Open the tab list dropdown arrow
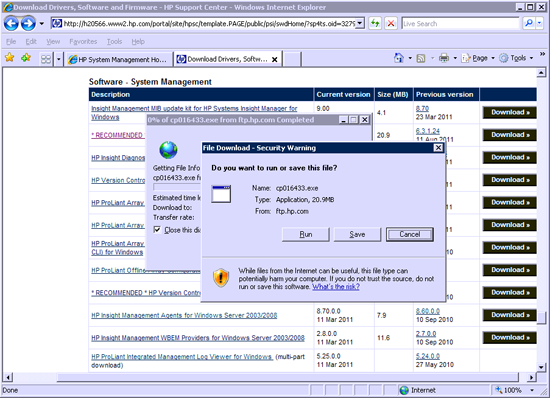This screenshot has width=550, height=398. point(59,59)
